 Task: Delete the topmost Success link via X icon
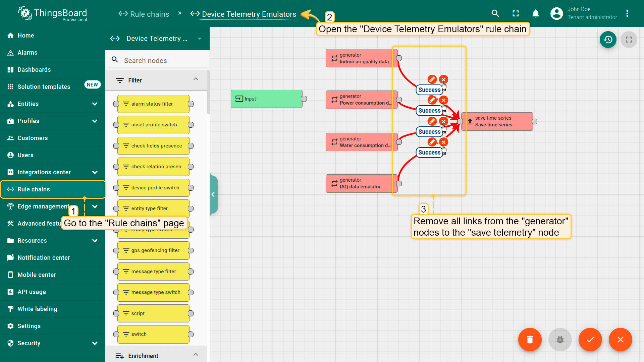click(x=443, y=79)
